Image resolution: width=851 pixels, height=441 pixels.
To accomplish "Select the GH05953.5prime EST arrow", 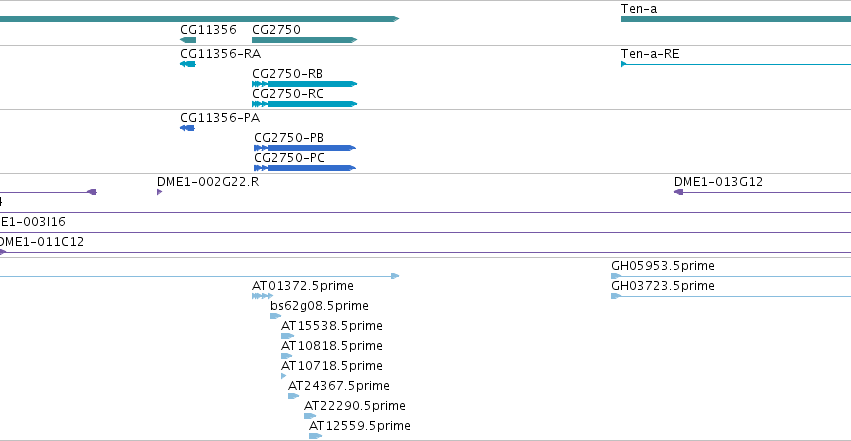I will 616,276.
